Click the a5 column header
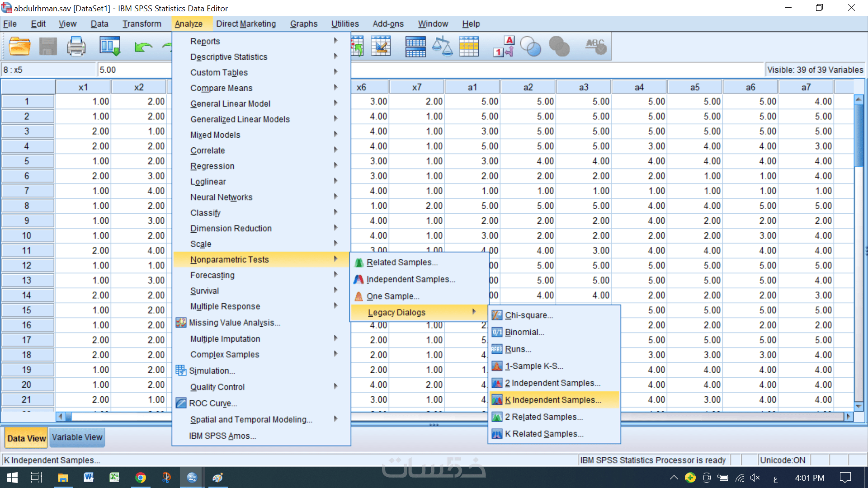Image resolution: width=868 pixels, height=488 pixels. tap(694, 87)
